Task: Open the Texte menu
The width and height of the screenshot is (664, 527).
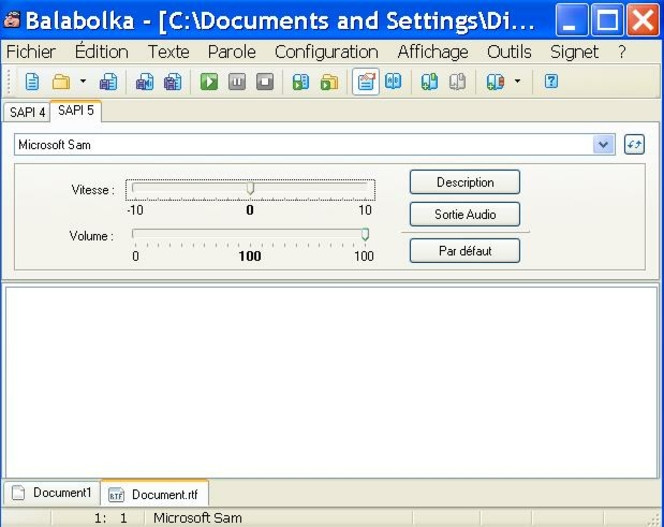Action: (x=169, y=52)
